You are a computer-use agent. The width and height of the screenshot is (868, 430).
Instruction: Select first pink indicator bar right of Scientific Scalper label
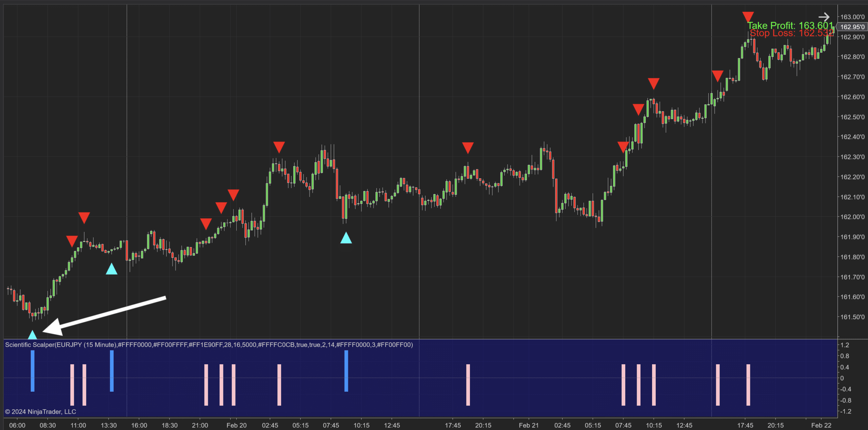72,385
